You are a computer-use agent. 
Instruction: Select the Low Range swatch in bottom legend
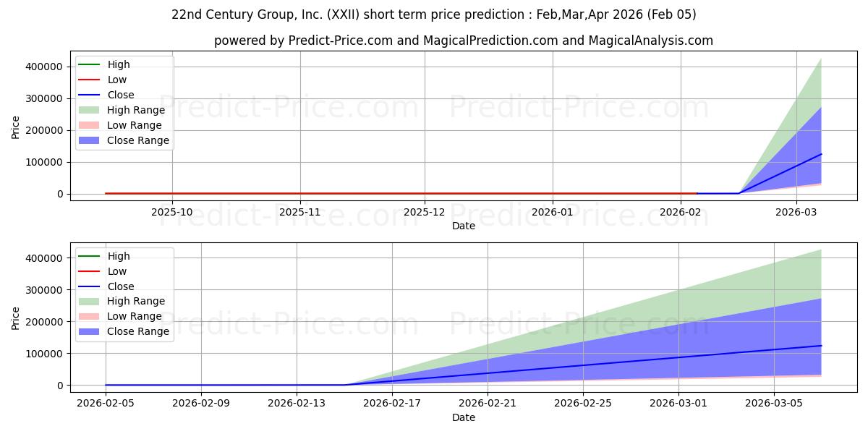click(90, 317)
